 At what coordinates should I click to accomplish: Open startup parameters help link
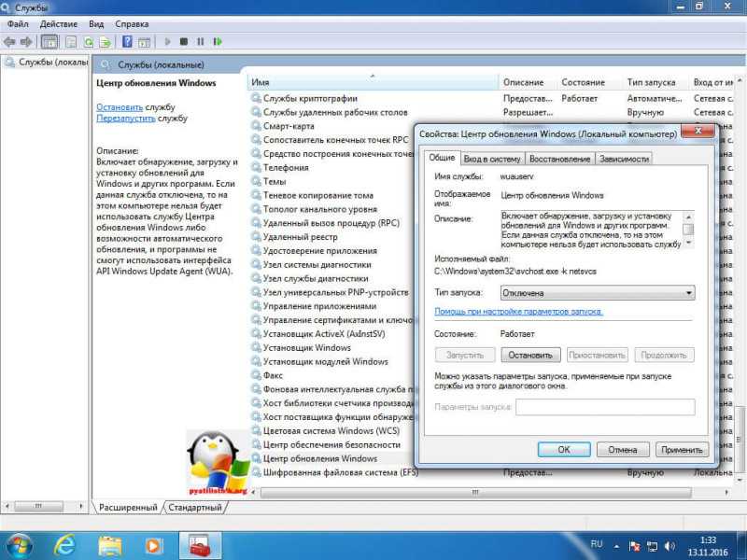coord(518,312)
